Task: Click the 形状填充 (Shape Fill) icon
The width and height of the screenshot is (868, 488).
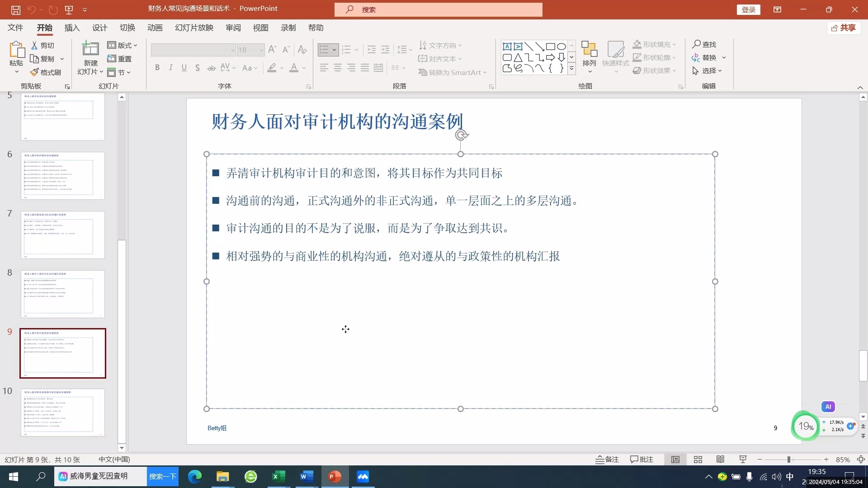Action: point(637,44)
